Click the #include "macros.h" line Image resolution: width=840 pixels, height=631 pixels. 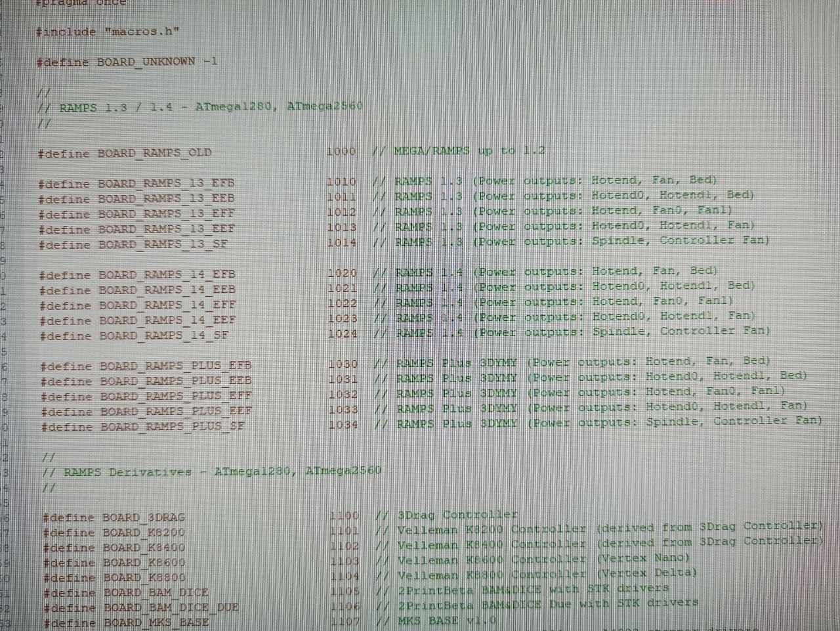[x=108, y=32]
